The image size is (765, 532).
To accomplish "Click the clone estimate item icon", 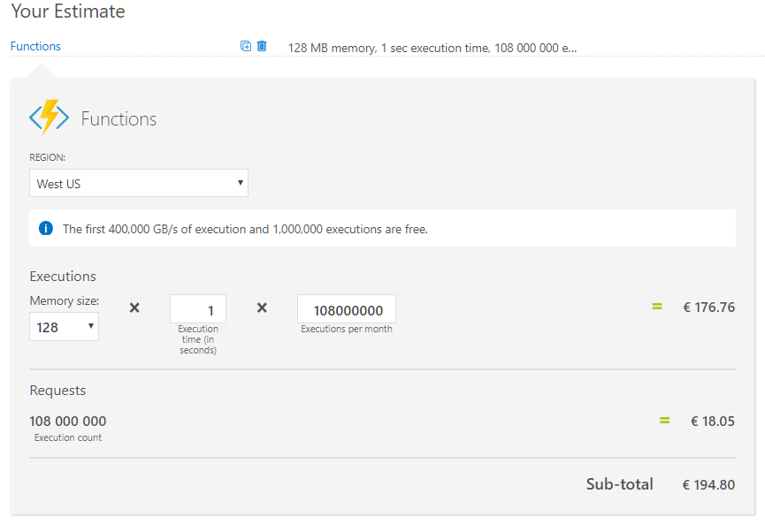I will [x=246, y=46].
